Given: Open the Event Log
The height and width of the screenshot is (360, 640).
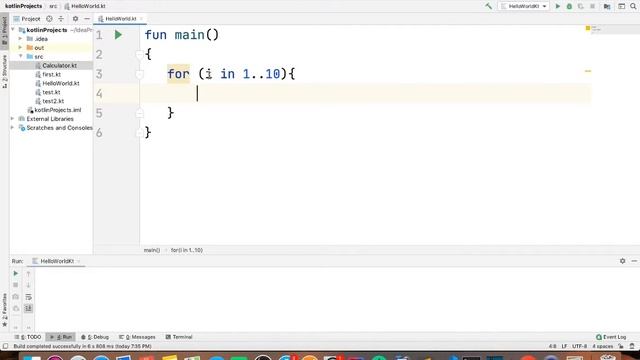Looking at the screenshot, I should 611,337.
